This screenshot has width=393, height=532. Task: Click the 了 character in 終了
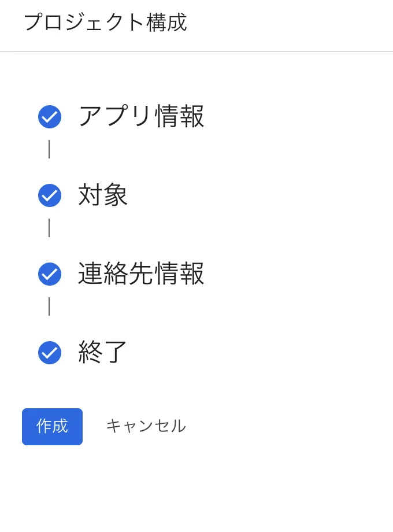click(116, 352)
